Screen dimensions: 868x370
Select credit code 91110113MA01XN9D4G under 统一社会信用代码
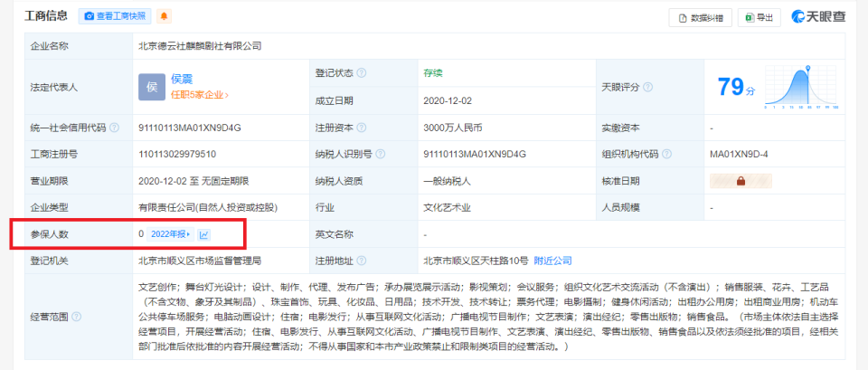(x=190, y=128)
